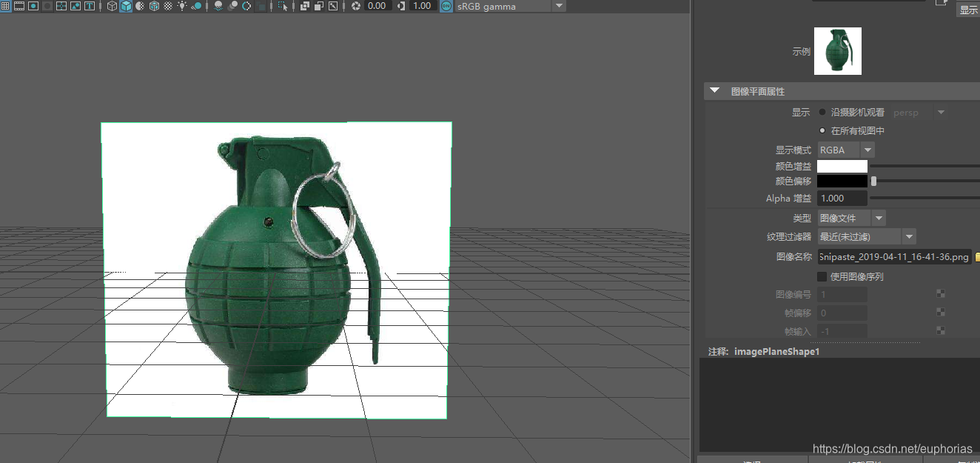Toggle the gate mask icon

click(47, 6)
